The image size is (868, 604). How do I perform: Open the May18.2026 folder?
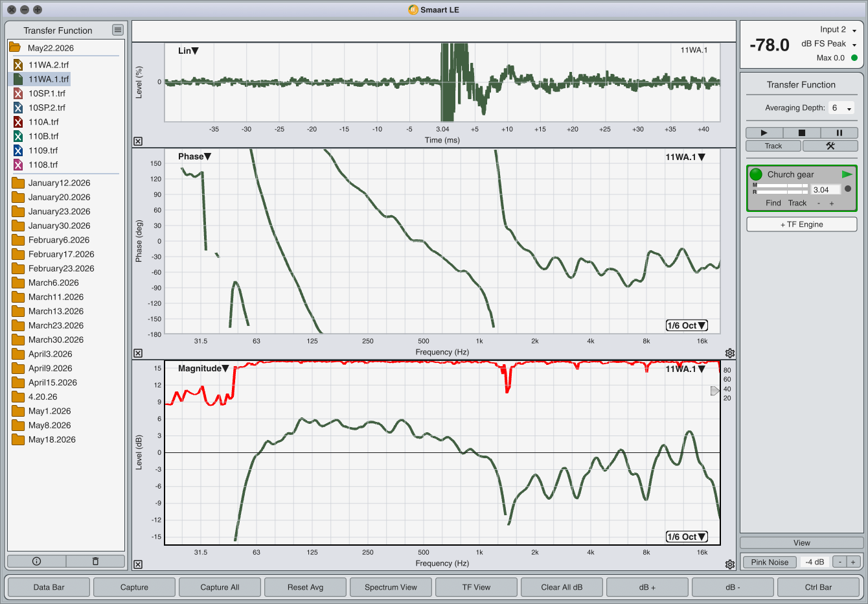point(44,439)
